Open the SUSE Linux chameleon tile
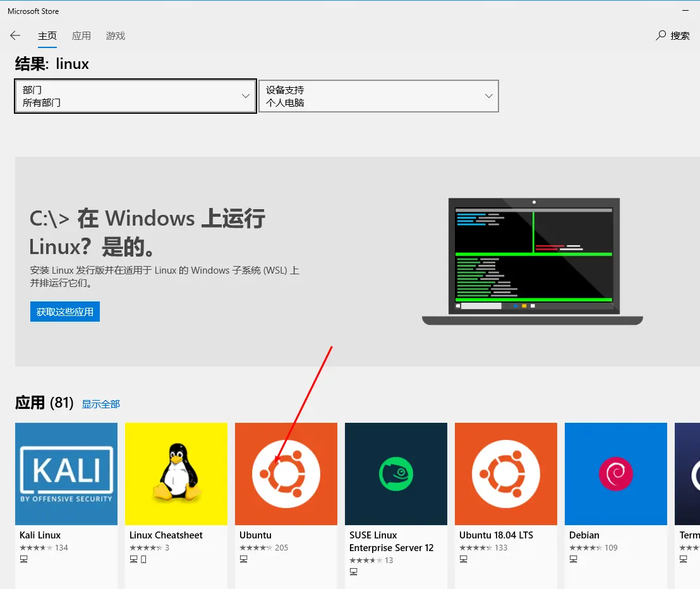 [x=396, y=474]
